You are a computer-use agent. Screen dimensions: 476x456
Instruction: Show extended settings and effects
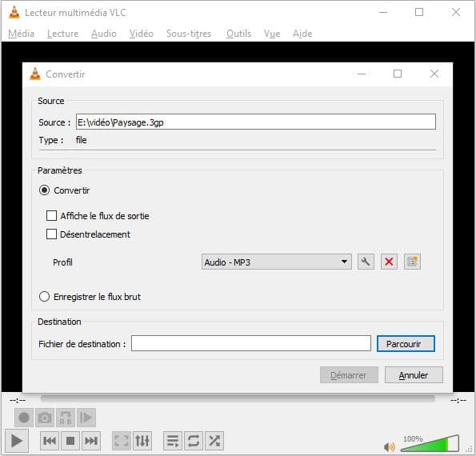[142, 441]
